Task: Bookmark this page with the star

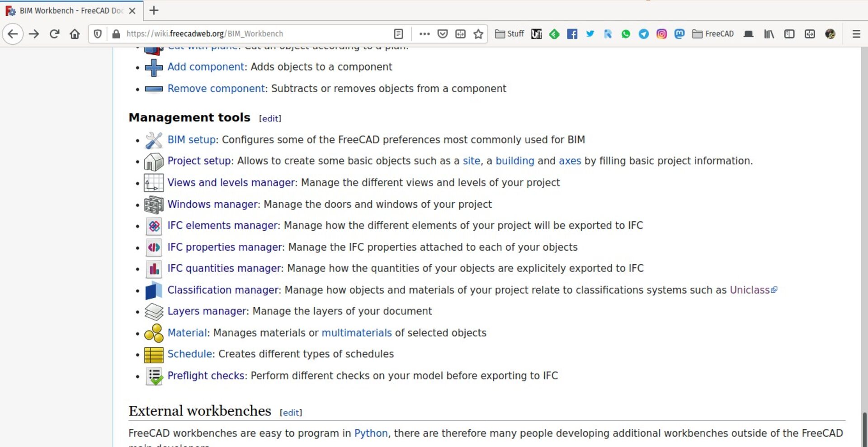Action: pos(478,34)
